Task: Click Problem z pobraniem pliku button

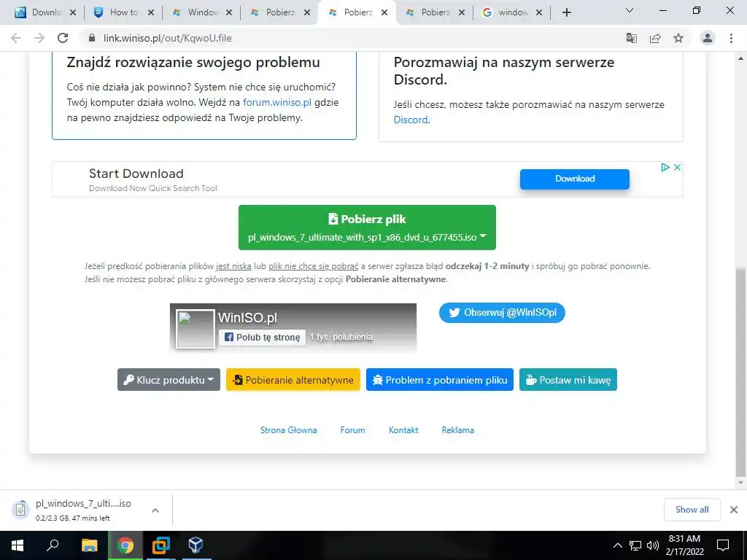Action: click(x=440, y=379)
